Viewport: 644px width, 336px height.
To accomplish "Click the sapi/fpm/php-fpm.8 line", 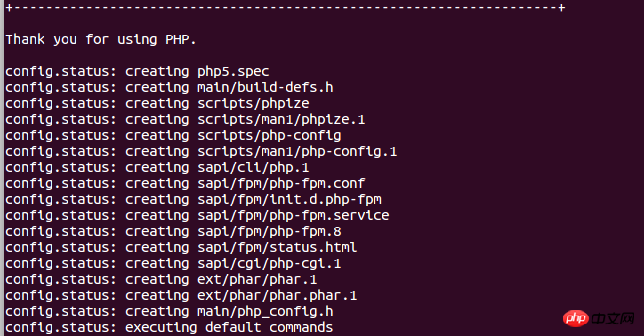I will tap(173, 231).
